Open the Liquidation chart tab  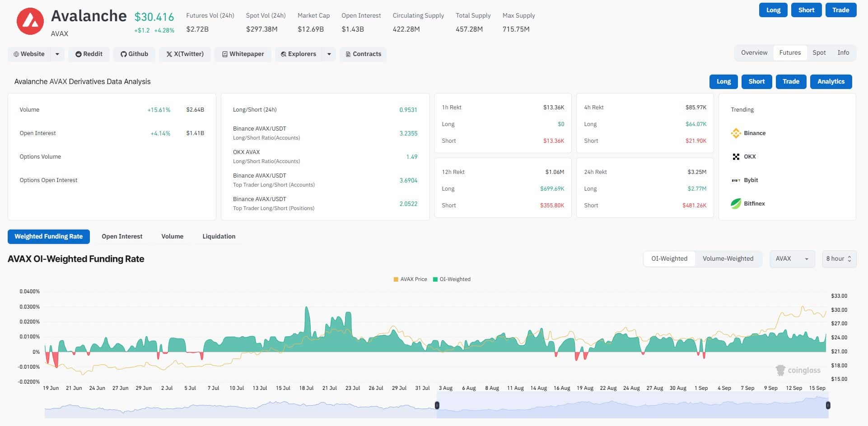pyautogui.click(x=219, y=236)
